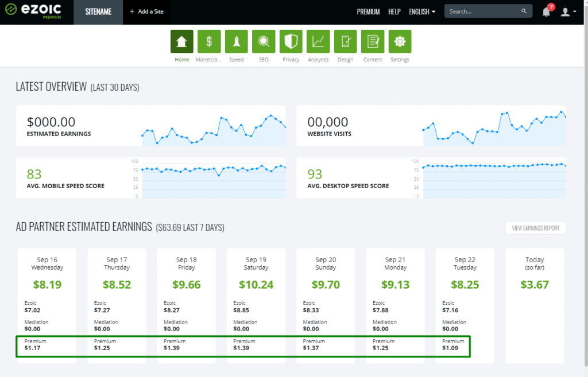This screenshot has width=588, height=377.
Task: Open the Settings gear icon
Action: (x=400, y=41)
